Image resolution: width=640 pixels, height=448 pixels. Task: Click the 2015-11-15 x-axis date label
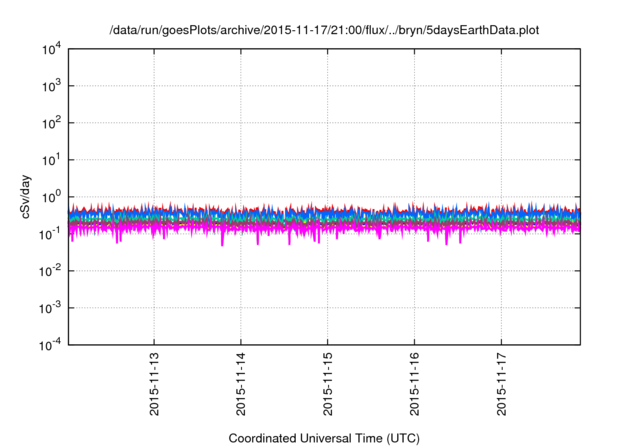(x=328, y=384)
